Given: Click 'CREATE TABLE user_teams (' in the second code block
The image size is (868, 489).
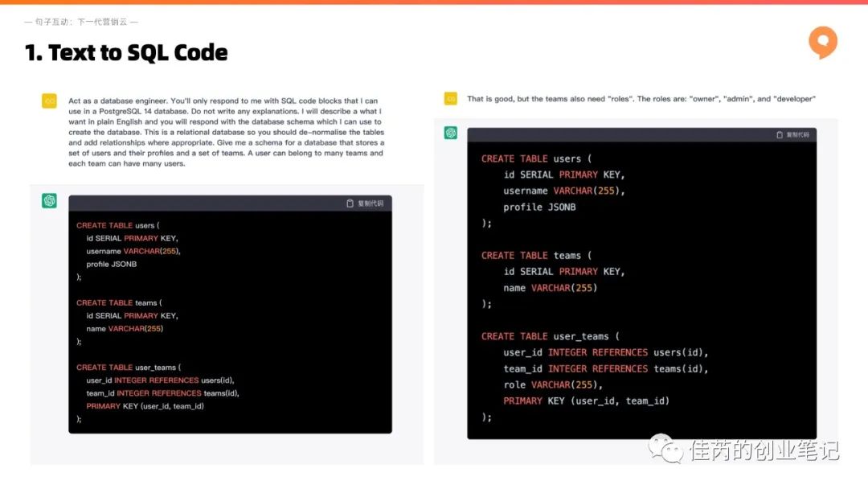Looking at the screenshot, I should [x=551, y=336].
